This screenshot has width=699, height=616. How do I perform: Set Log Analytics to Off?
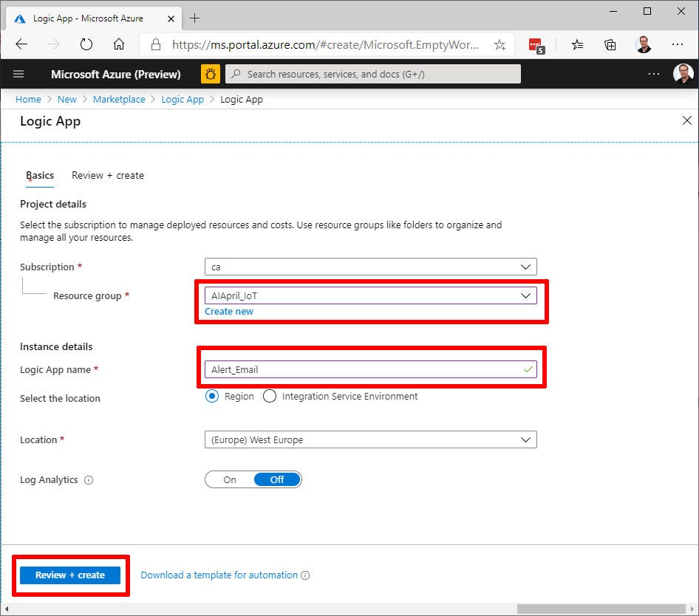click(277, 479)
